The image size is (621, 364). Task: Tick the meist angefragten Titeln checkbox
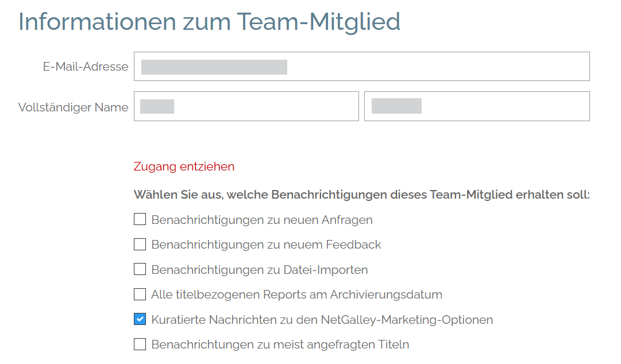pos(140,344)
